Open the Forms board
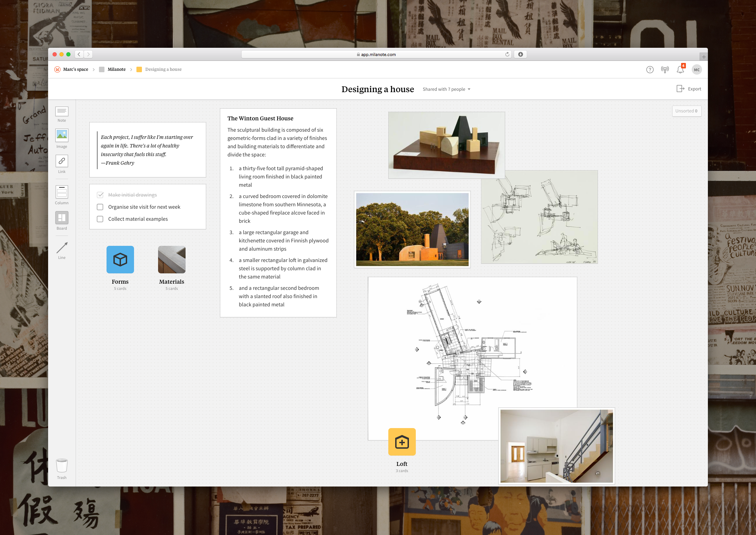The width and height of the screenshot is (756, 535). [x=120, y=260]
